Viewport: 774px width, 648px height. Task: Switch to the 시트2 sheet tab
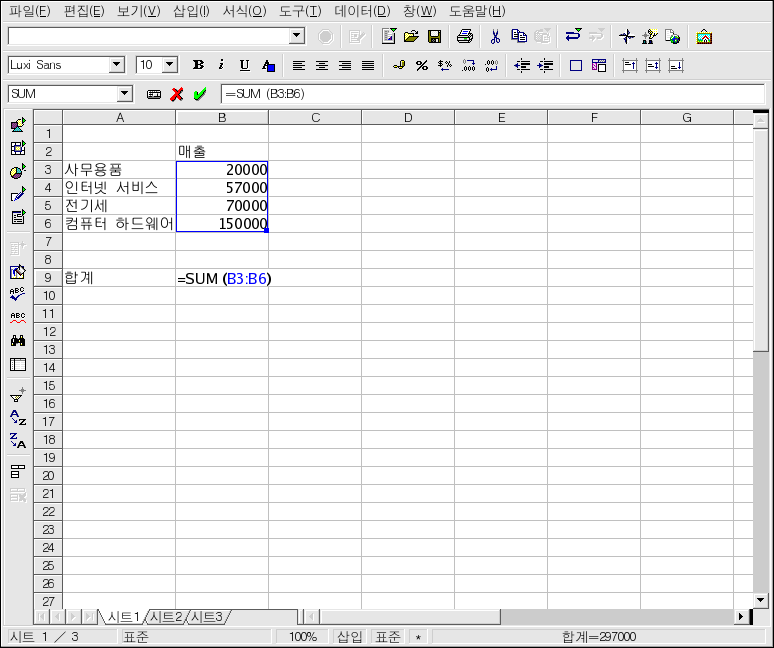(x=165, y=617)
